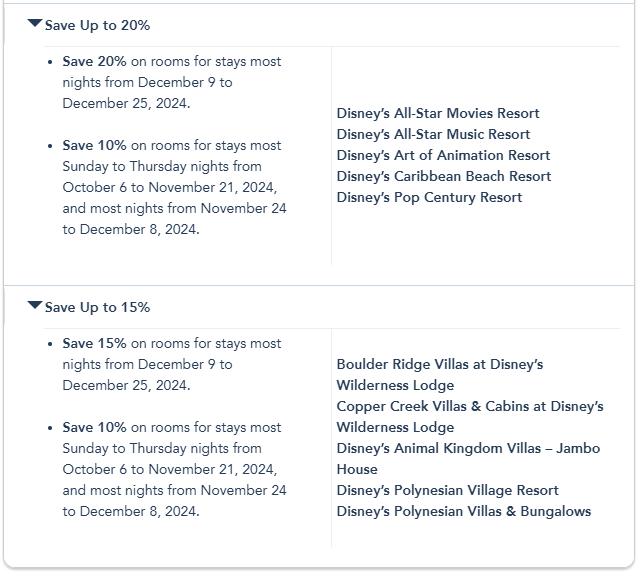Click October 6 dates text under Save Up to 20%
This screenshot has width=640, height=572.
169,187
